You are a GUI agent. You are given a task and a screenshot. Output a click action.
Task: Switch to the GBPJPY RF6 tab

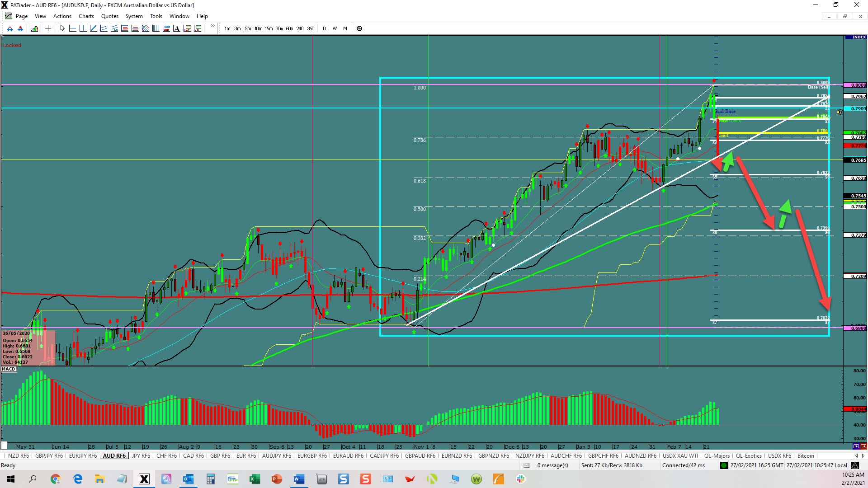tap(49, 456)
